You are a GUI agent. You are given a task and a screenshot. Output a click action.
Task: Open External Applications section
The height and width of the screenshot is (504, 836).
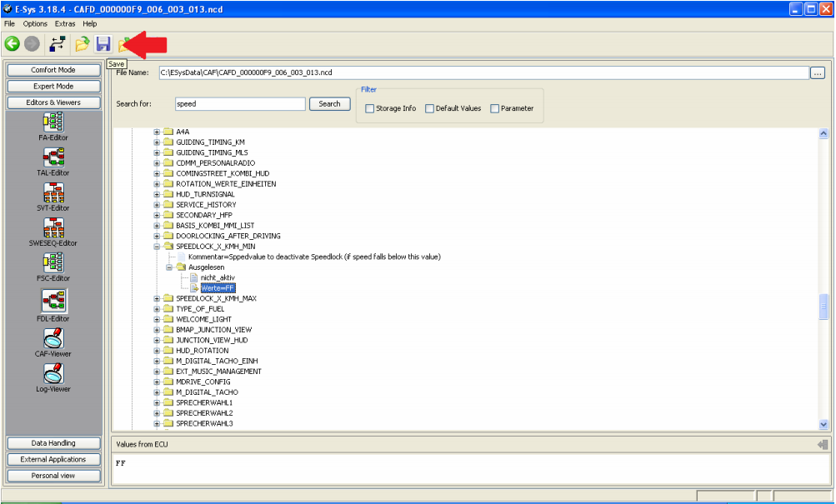53,459
